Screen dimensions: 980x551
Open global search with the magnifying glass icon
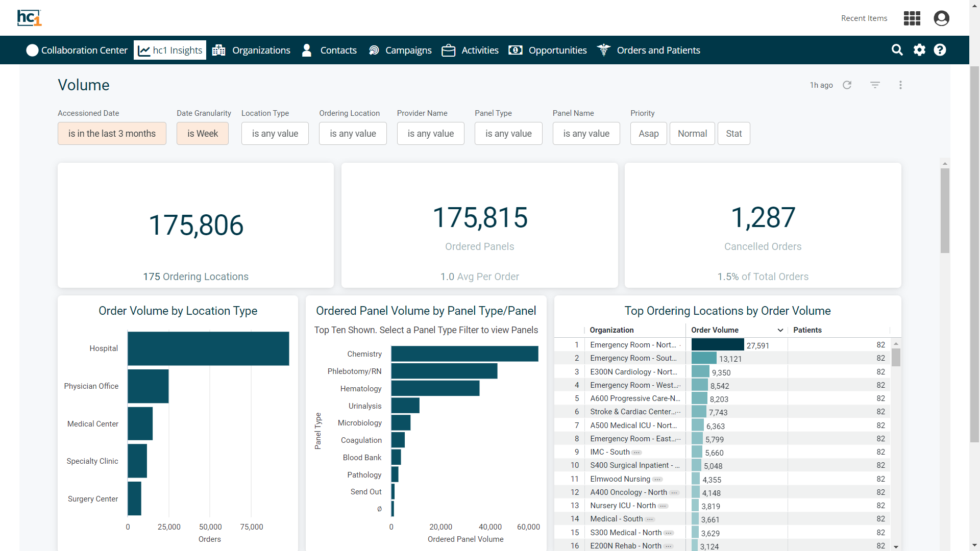898,50
